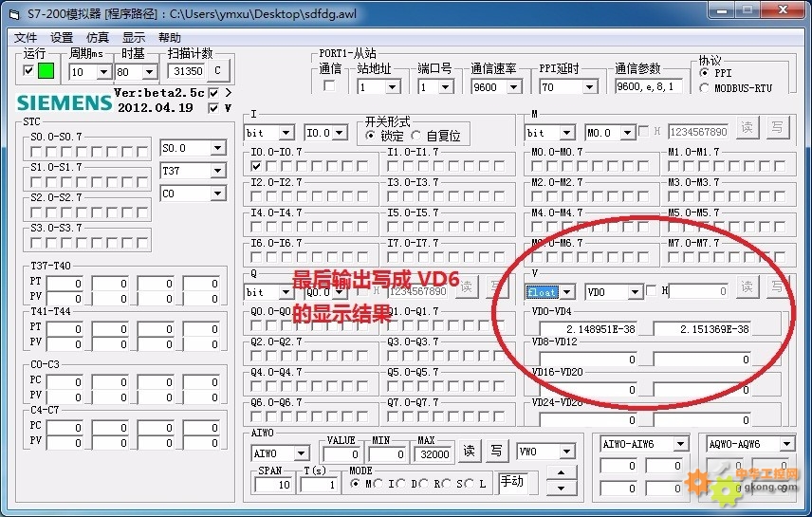Click the MAX field showing 32000
Image resolution: width=812 pixels, height=517 pixels.
(434, 454)
